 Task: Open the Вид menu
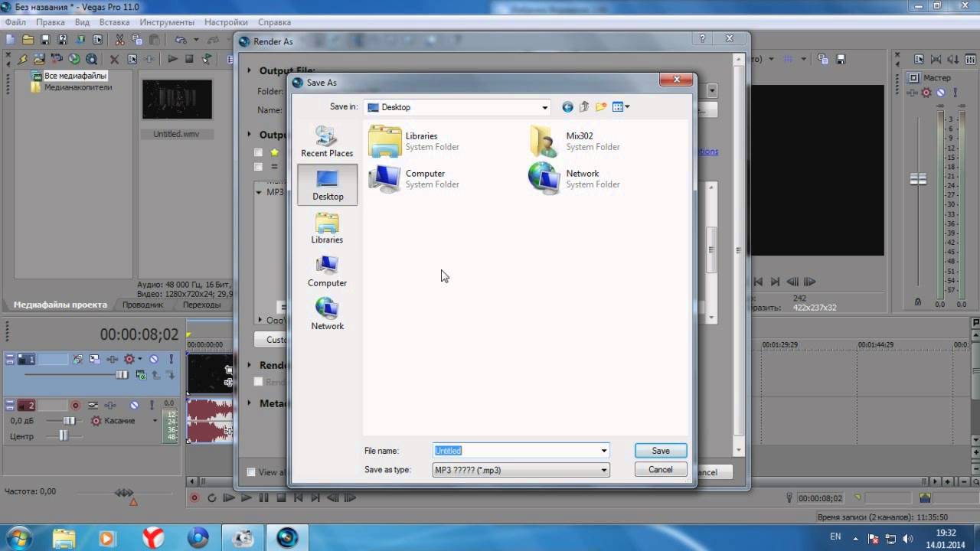point(82,22)
